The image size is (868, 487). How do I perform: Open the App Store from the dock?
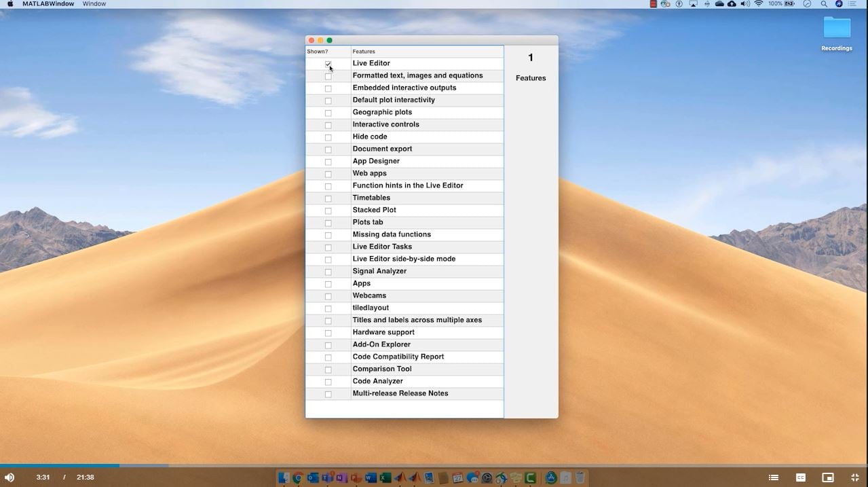(551, 477)
